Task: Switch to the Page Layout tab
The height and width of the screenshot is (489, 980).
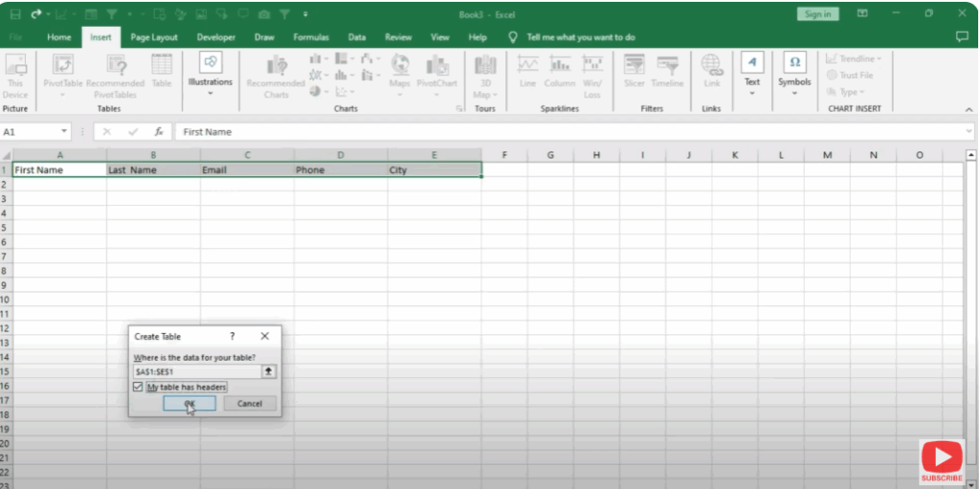Action: tap(154, 37)
